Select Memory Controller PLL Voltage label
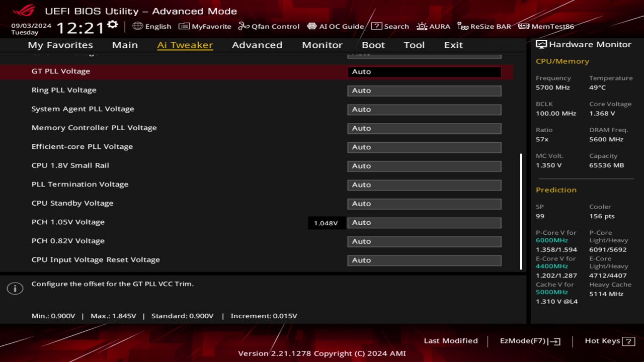This screenshot has height=362, width=644. (x=94, y=128)
